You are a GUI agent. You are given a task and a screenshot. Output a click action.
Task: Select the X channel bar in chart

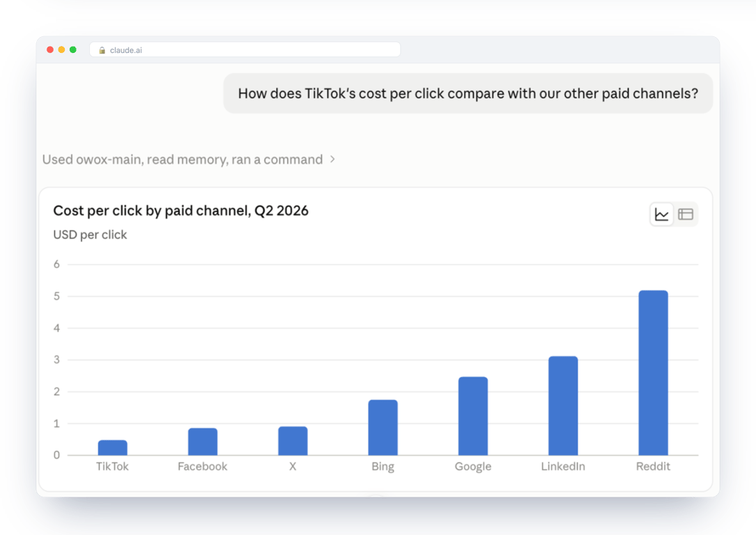pos(293,441)
